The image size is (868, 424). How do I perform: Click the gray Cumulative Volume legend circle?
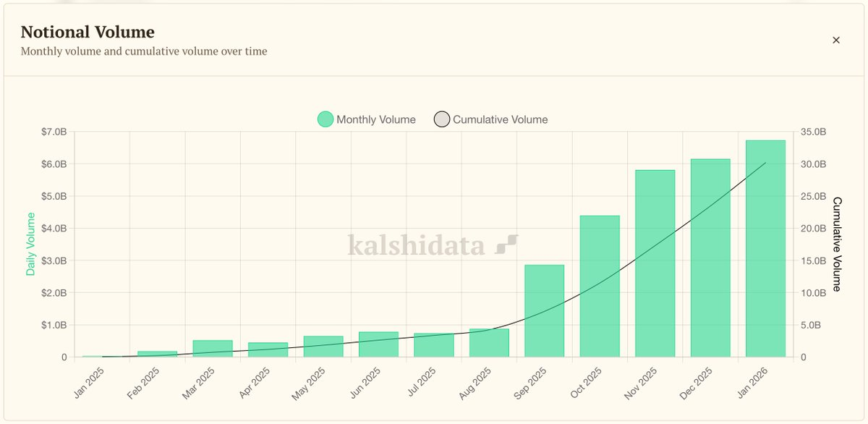click(441, 119)
